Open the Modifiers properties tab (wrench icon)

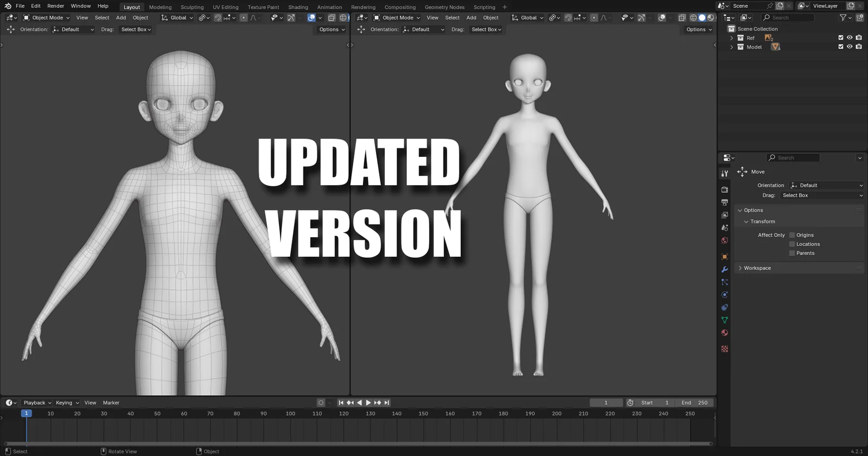point(724,269)
